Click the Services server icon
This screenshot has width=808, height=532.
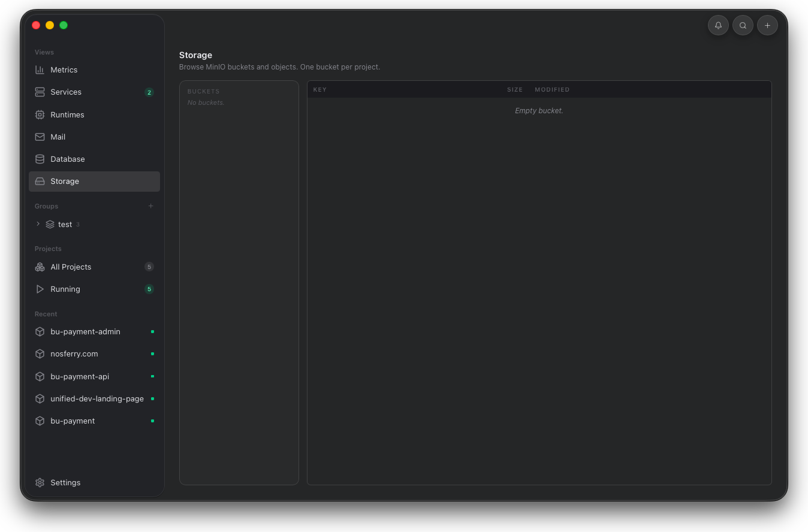(x=40, y=92)
